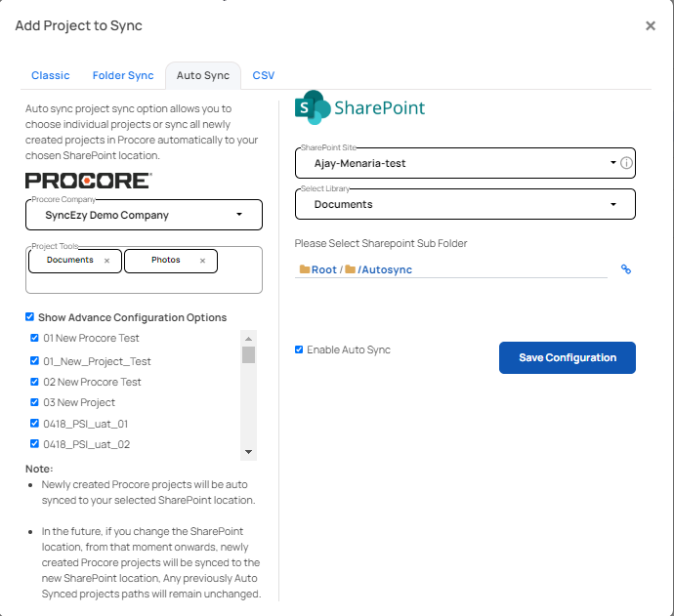
Task: Click the project list scrollbar down arrow
Action: tap(248, 452)
